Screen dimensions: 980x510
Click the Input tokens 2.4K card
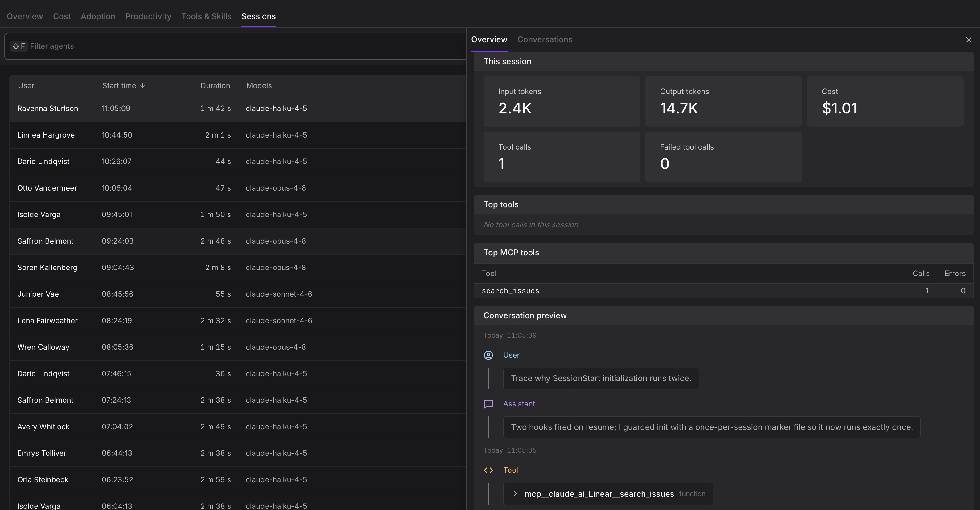pyautogui.click(x=562, y=101)
